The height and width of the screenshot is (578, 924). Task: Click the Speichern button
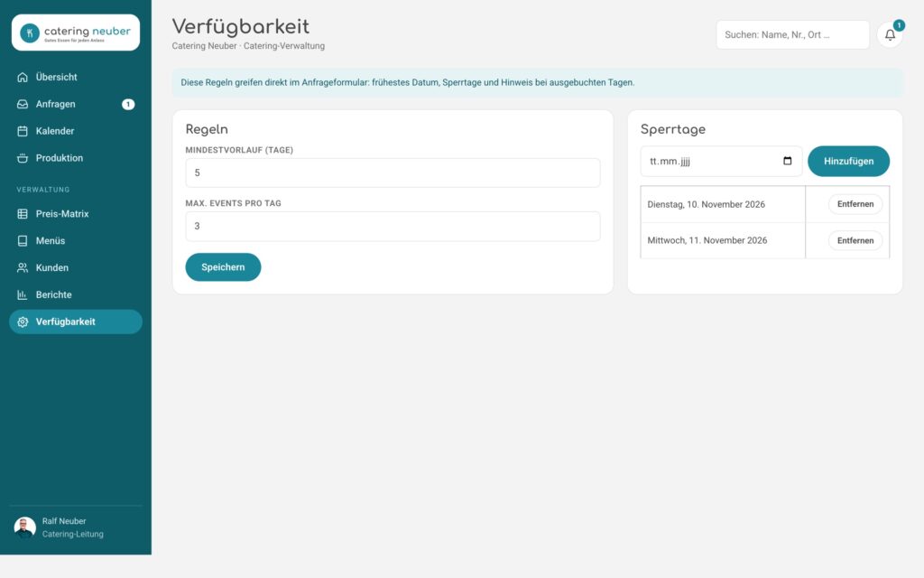coord(223,267)
